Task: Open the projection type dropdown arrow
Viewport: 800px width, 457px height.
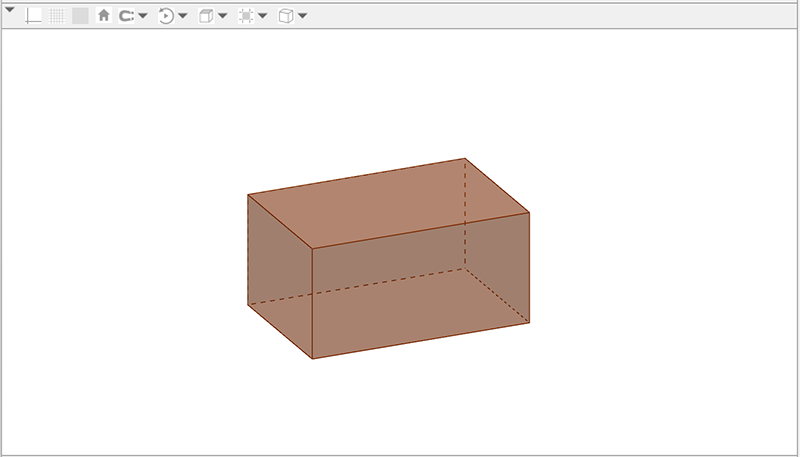Action: 302,16
